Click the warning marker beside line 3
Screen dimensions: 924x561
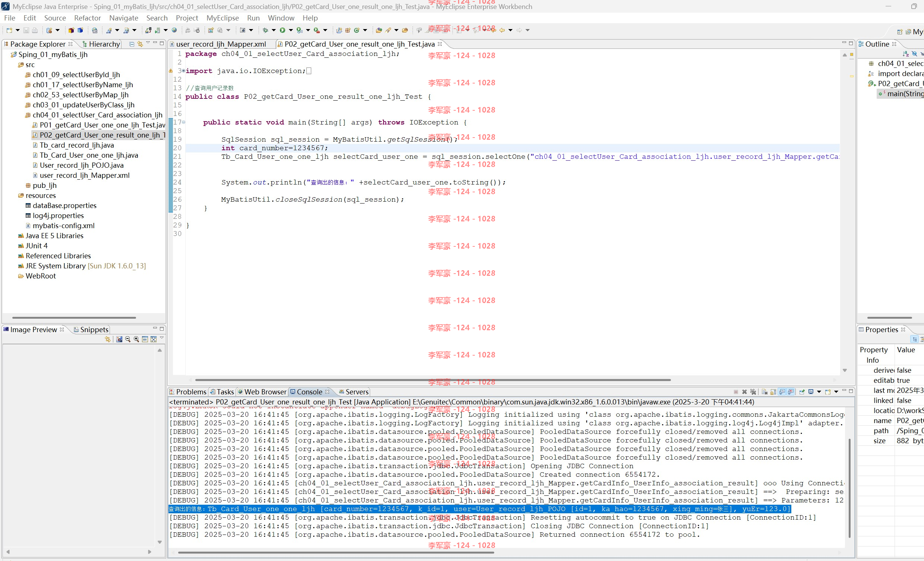171,70
